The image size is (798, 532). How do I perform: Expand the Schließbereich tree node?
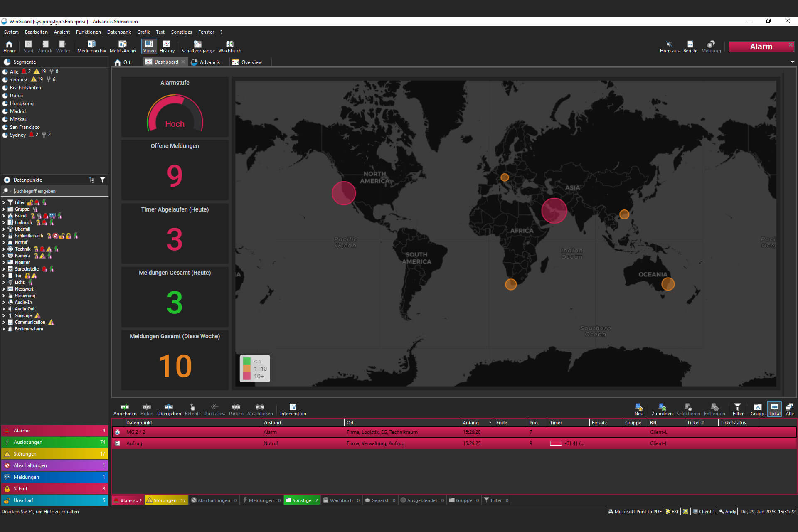click(x=4, y=236)
